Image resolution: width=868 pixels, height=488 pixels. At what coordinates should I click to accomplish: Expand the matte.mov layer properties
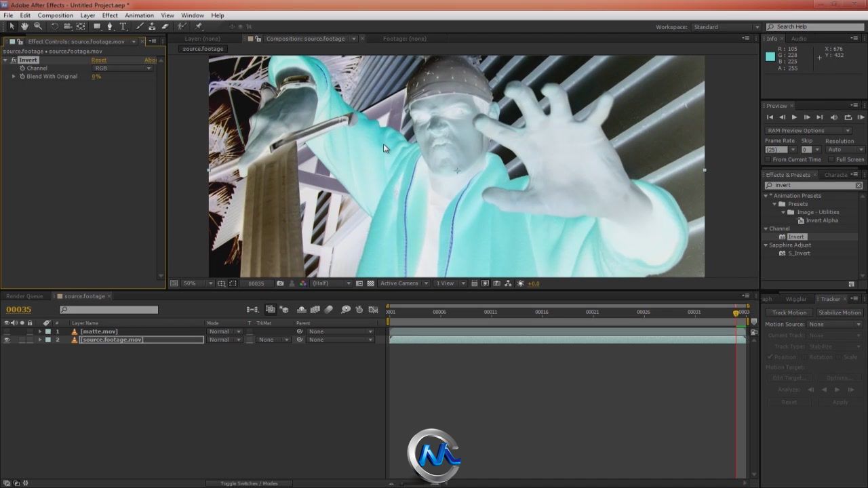pos(39,331)
